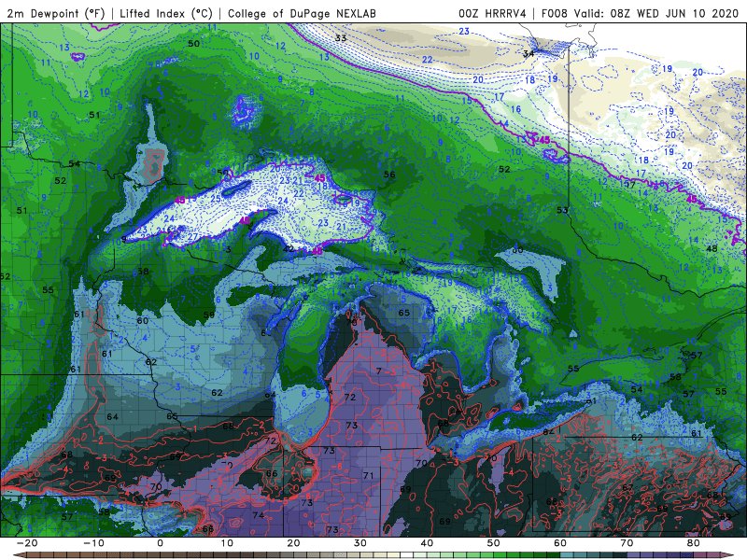Click the "34" dewpoint value near the top right of the map

[x=529, y=54]
